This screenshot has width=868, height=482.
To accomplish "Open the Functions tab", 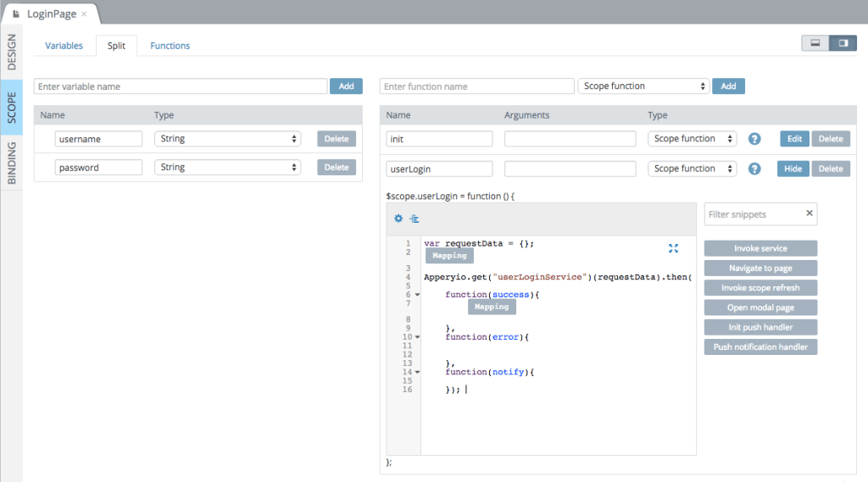I will tap(170, 46).
